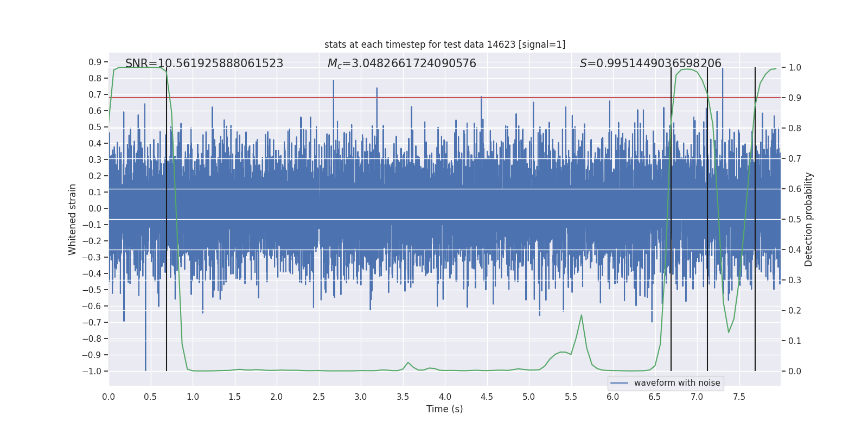The height and width of the screenshot is (434, 868).
Task: Select the "waveform with noise" legend label
Action: 676,383
